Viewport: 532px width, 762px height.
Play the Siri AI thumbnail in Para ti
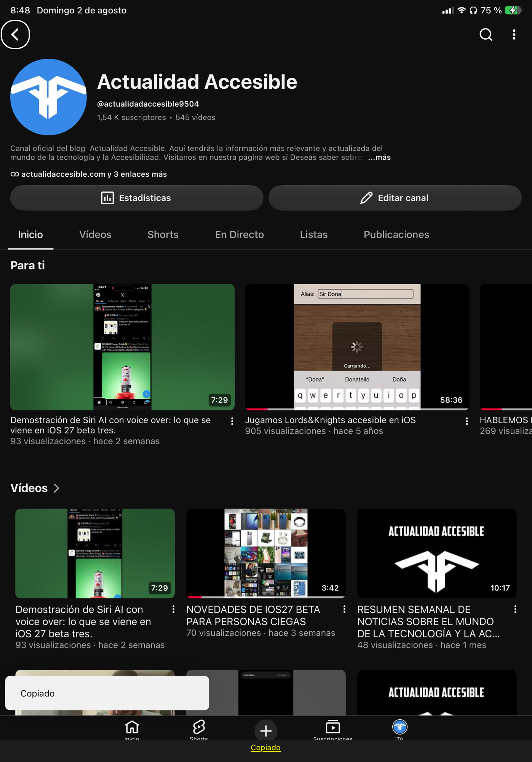tap(122, 347)
